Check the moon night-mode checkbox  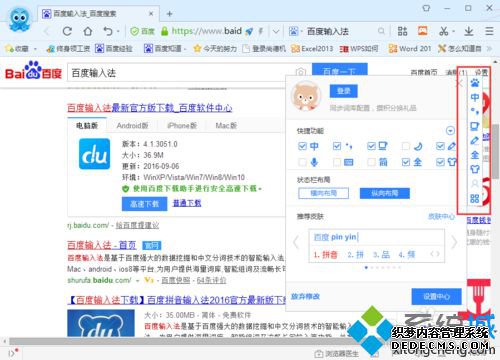coord(406,146)
